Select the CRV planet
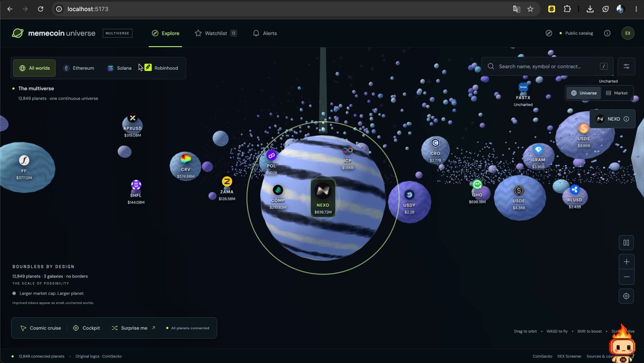 point(186,166)
